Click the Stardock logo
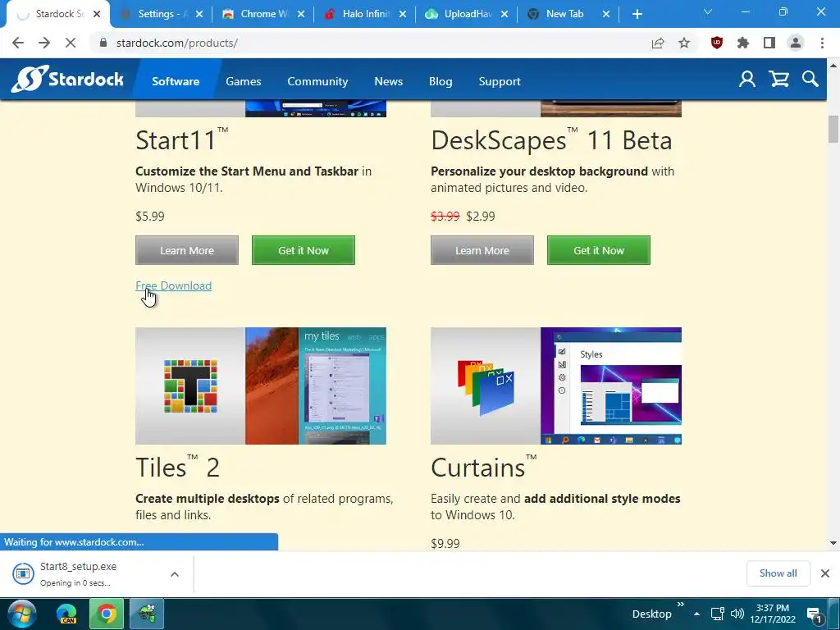This screenshot has height=630, width=840. (x=67, y=80)
